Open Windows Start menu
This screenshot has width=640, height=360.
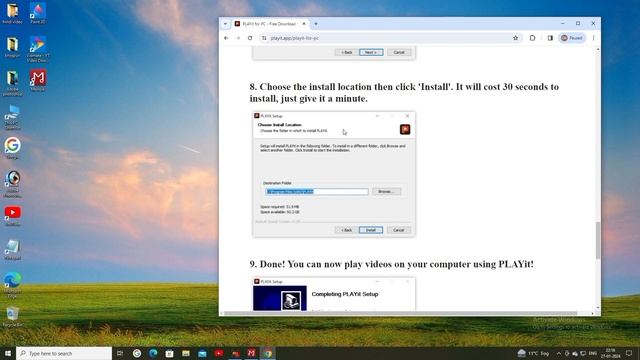point(8,353)
